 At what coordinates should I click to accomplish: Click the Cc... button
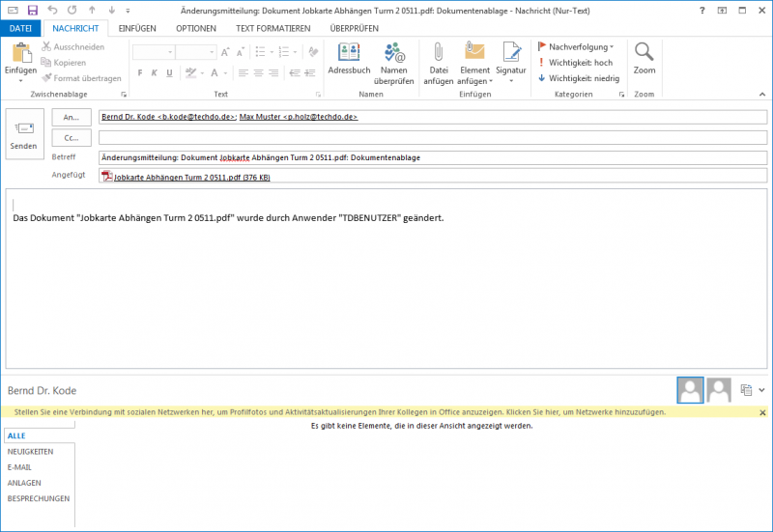tap(72, 138)
